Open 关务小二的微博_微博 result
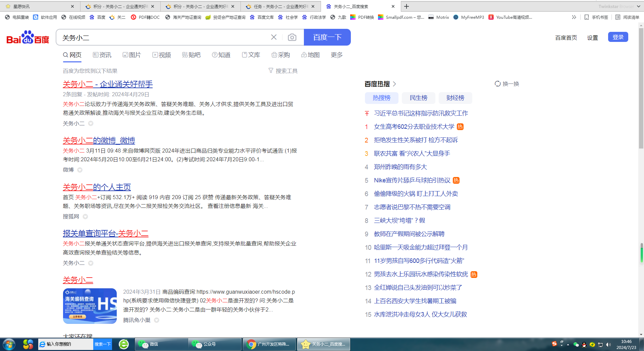 pos(99,140)
